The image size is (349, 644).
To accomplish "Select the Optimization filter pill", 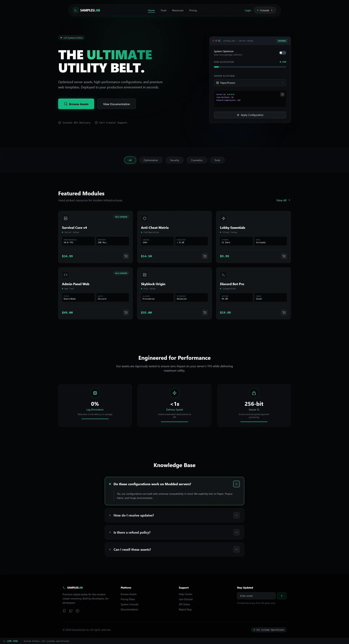I will [151, 160].
